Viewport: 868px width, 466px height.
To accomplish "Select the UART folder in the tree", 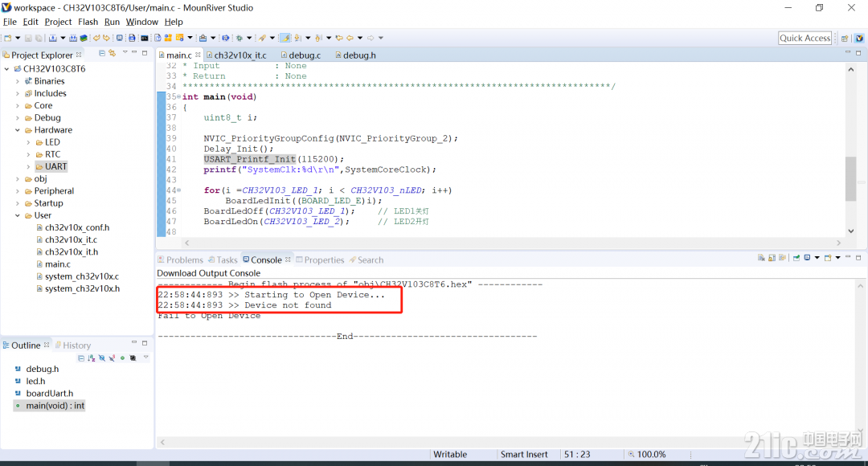I will [51, 166].
